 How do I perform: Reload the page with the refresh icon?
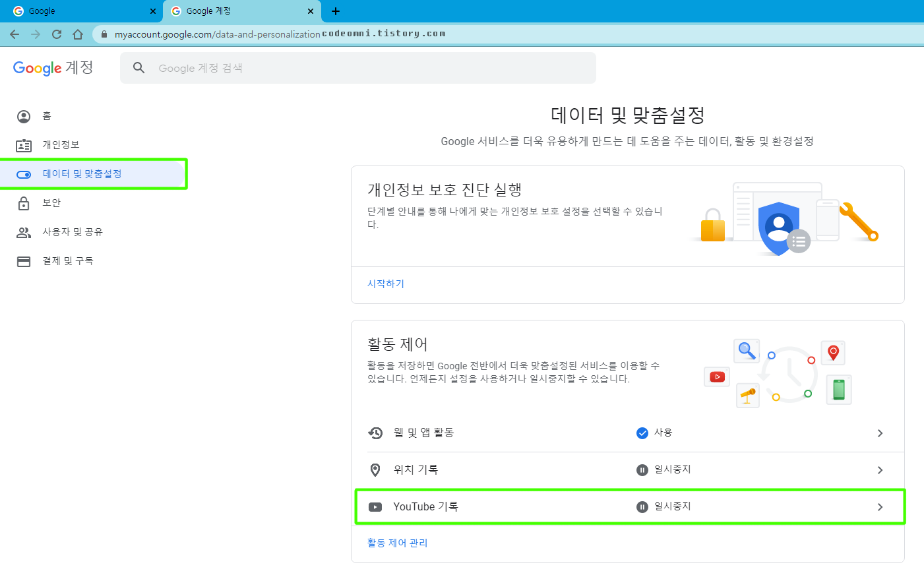(x=57, y=34)
